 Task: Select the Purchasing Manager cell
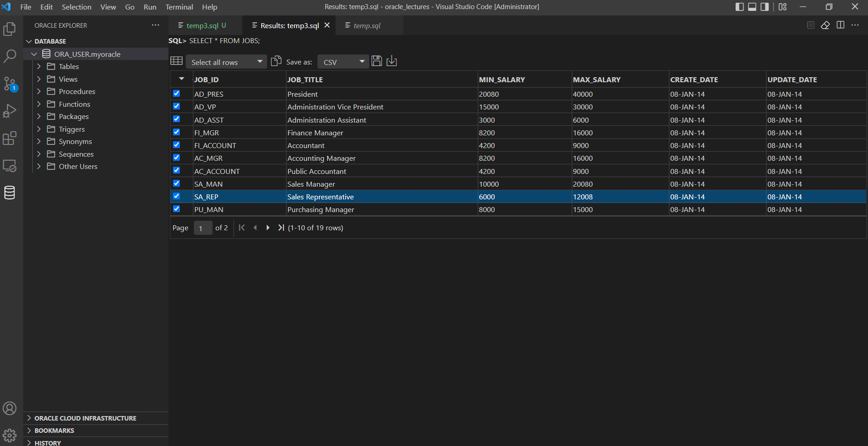[x=382, y=209]
